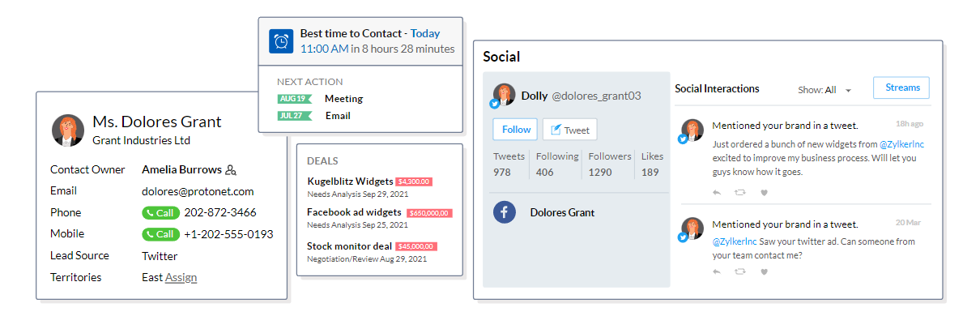Click the alarm clock best time icon
Image resolution: width=980 pixels, height=316 pixels.
(x=281, y=41)
